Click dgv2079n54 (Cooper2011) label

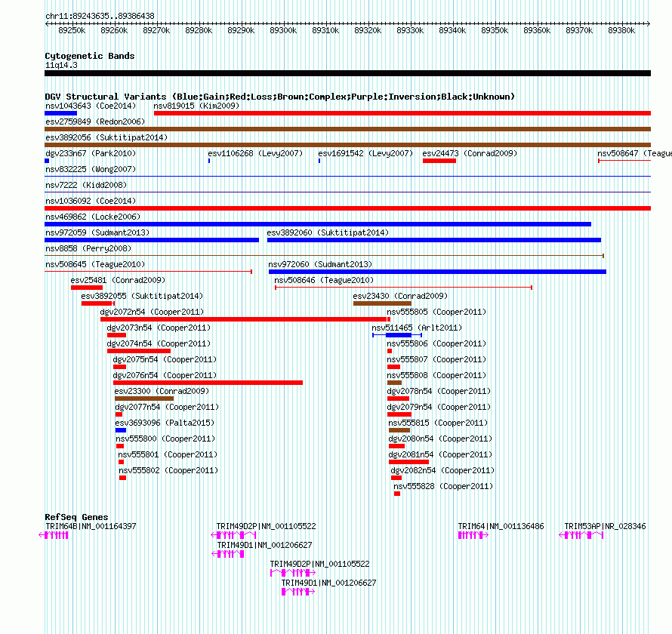439,407
